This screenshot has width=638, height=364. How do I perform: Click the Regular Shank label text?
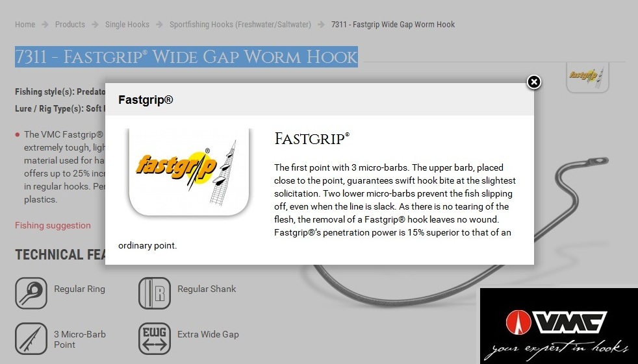207,289
